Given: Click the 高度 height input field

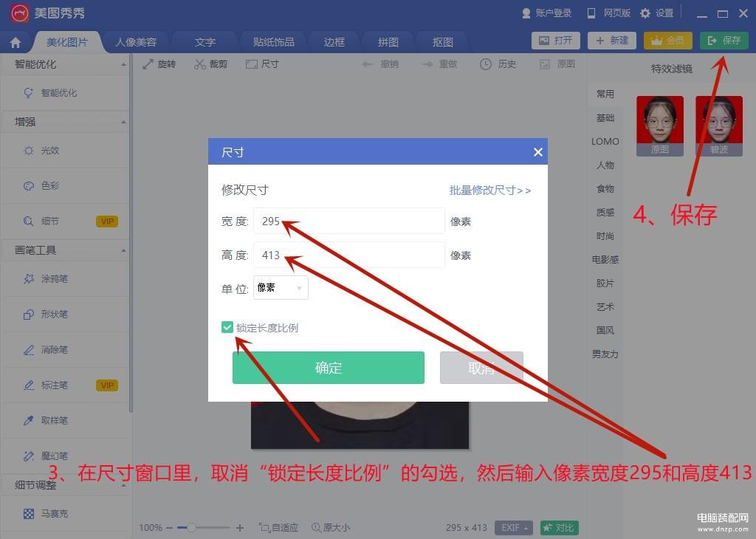Looking at the screenshot, I should point(349,255).
